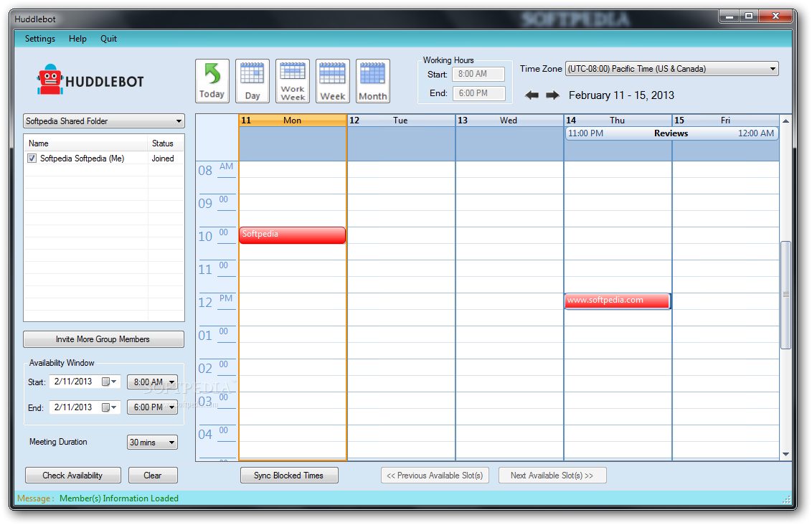Click the 04 00 time slot label
Viewport: 812px width, 525px height.
(x=216, y=434)
